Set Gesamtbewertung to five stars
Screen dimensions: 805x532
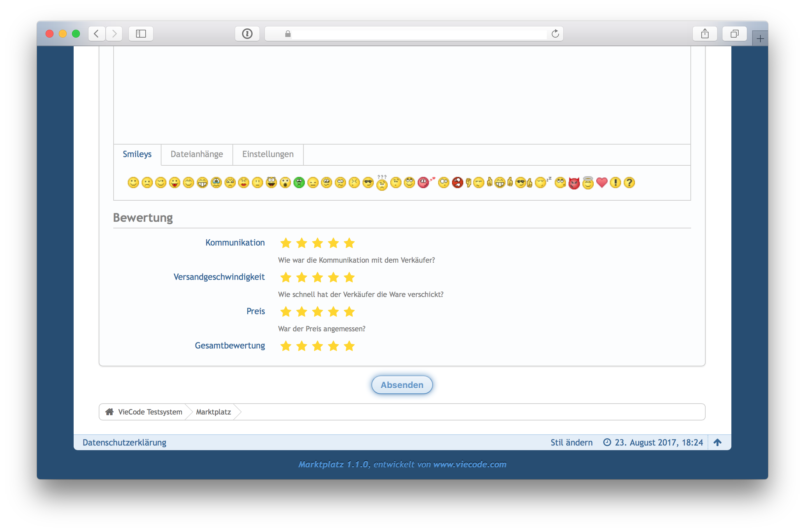349,346
